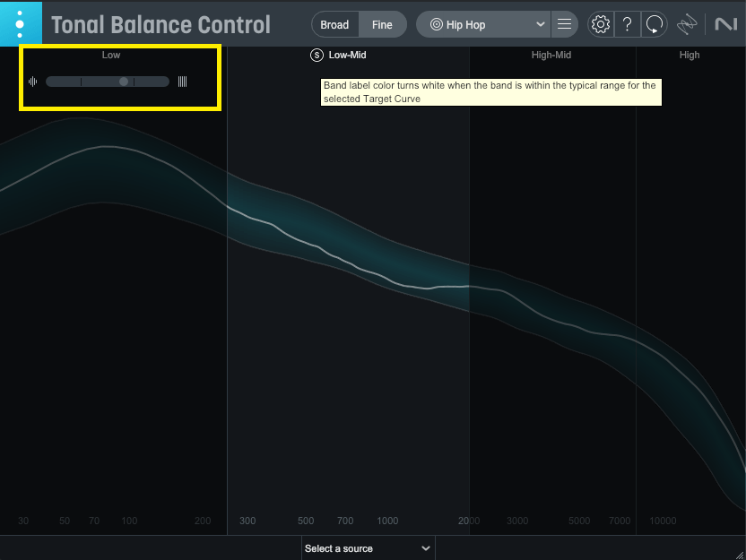Solo the Low-Mid band
746x560 pixels.
click(x=317, y=56)
